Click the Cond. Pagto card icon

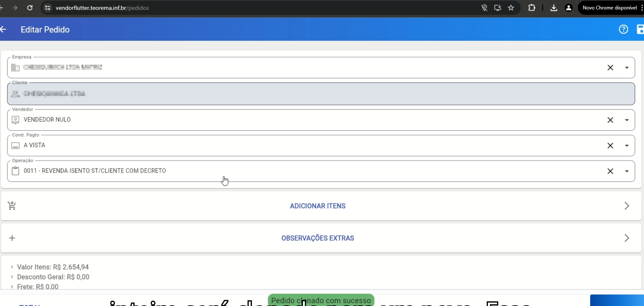click(15, 145)
